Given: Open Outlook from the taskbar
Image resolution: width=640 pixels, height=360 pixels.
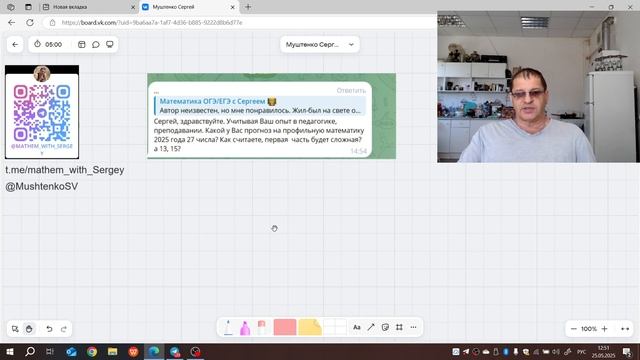Looking at the screenshot, I should point(71,351).
